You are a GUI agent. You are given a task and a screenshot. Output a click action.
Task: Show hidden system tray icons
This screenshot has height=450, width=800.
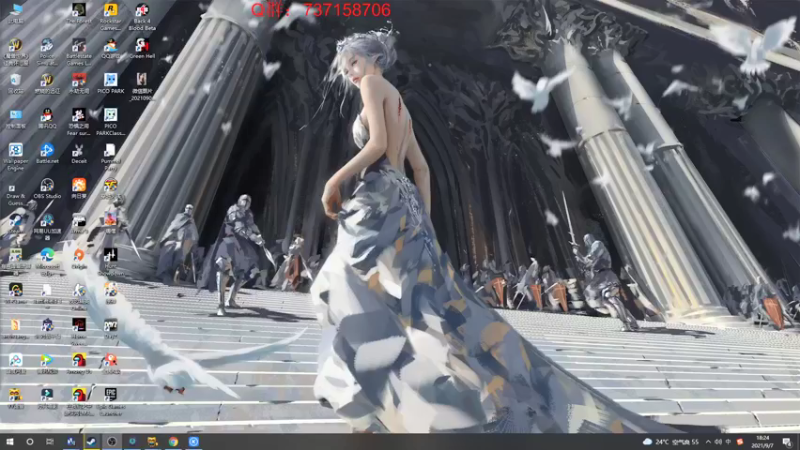[708, 442]
